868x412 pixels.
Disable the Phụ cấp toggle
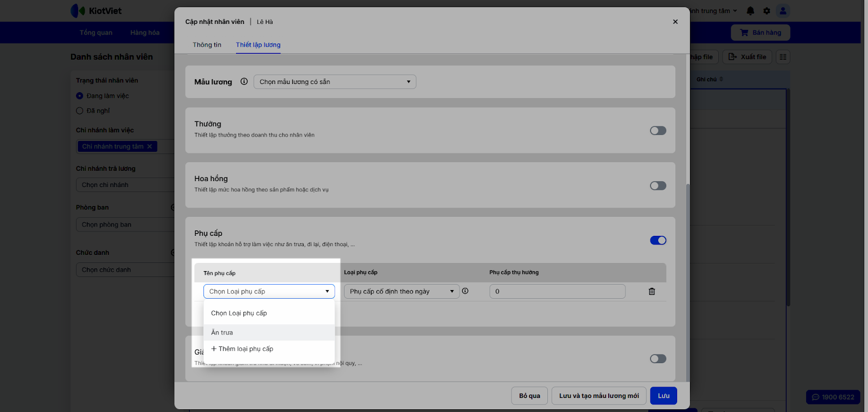(x=658, y=241)
